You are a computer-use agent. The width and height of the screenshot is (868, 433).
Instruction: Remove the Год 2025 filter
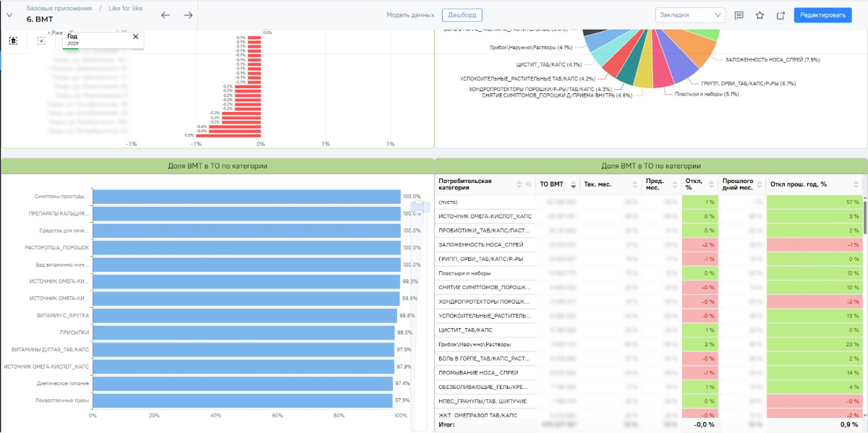[135, 36]
